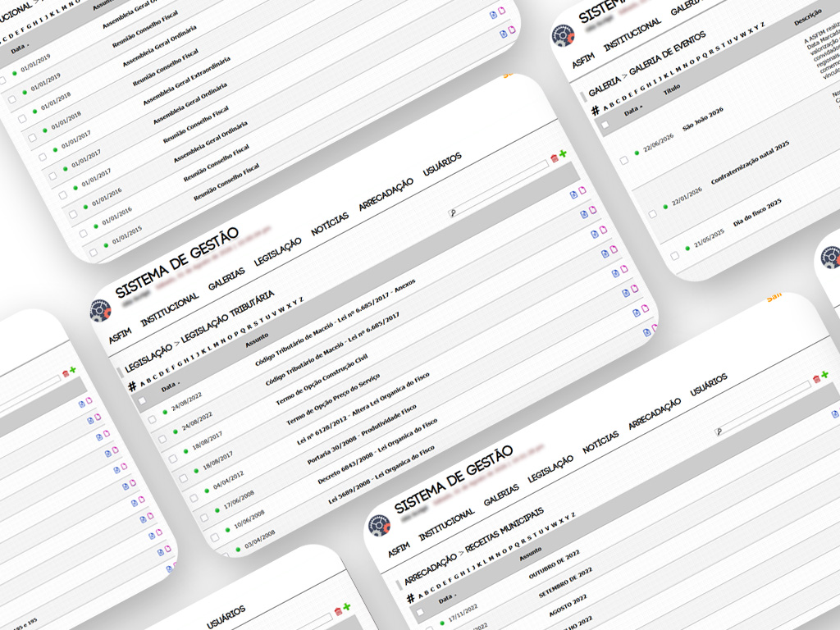The width and height of the screenshot is (840, 630).
Task: Click blue document icon for Termo de Opção Preço do Serviço
Action: click(605, 254)
